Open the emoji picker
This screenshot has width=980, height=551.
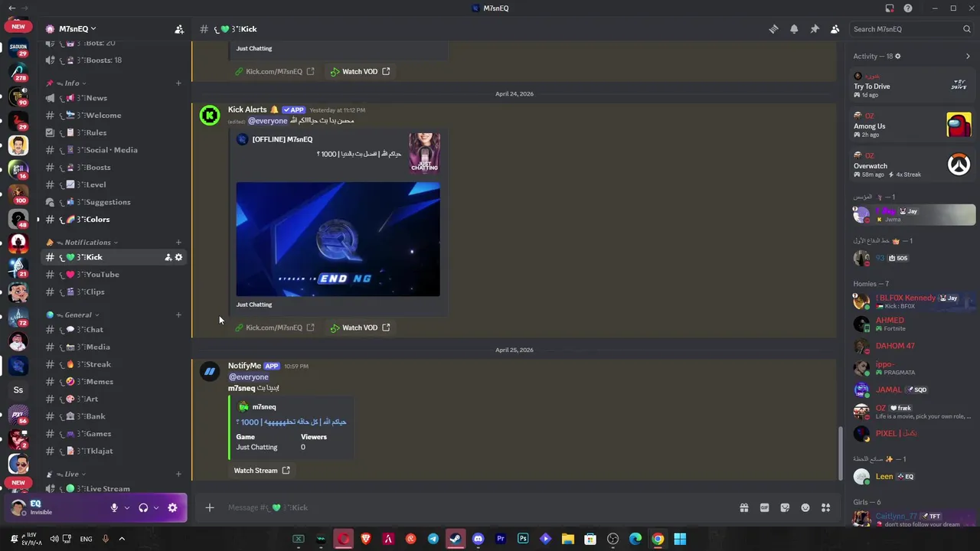(x=805, y=507)
